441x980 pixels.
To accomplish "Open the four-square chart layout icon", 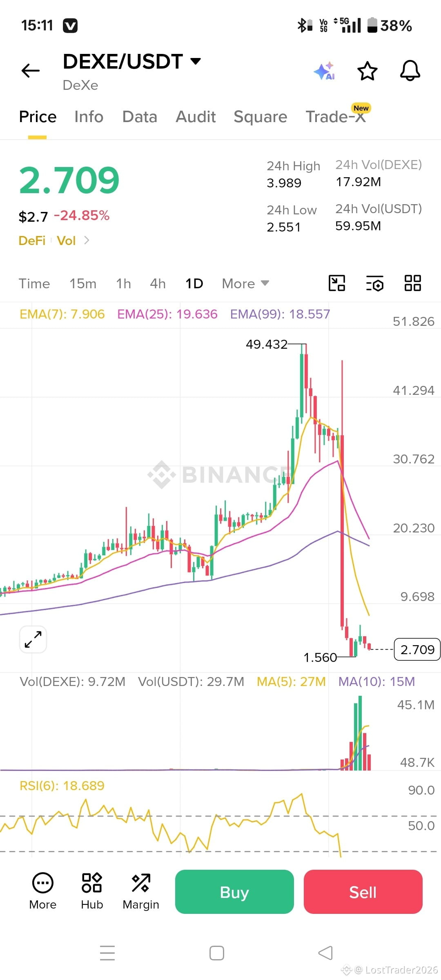I will [412, 283].
